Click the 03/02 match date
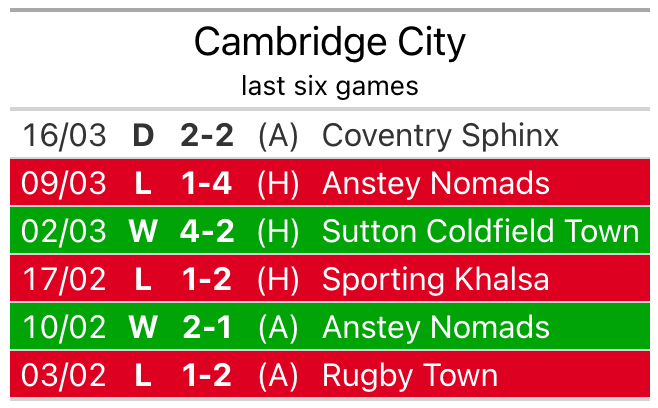Screen dimensions: 658x408 [x=64, y=375]
